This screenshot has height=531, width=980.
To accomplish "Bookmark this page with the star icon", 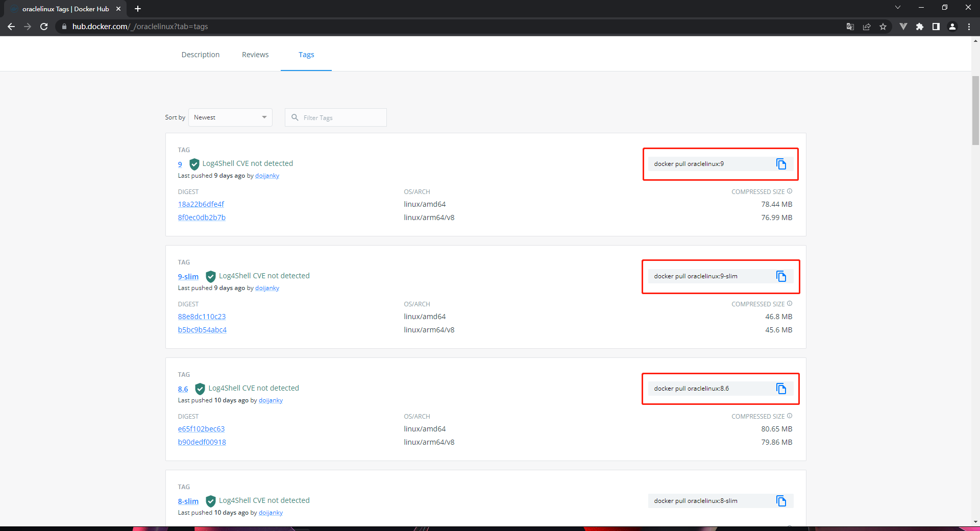I will pyautogui.click(x=883, y=27).
